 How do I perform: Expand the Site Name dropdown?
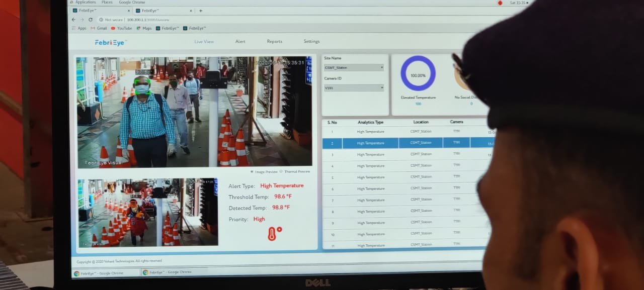[354, 67]
